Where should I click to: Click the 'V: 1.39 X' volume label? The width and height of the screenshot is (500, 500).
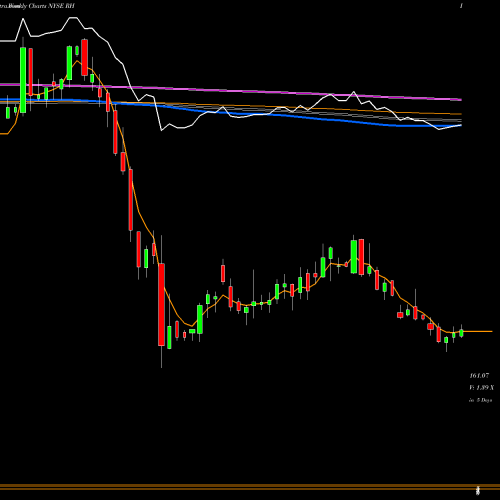[482, 388]
